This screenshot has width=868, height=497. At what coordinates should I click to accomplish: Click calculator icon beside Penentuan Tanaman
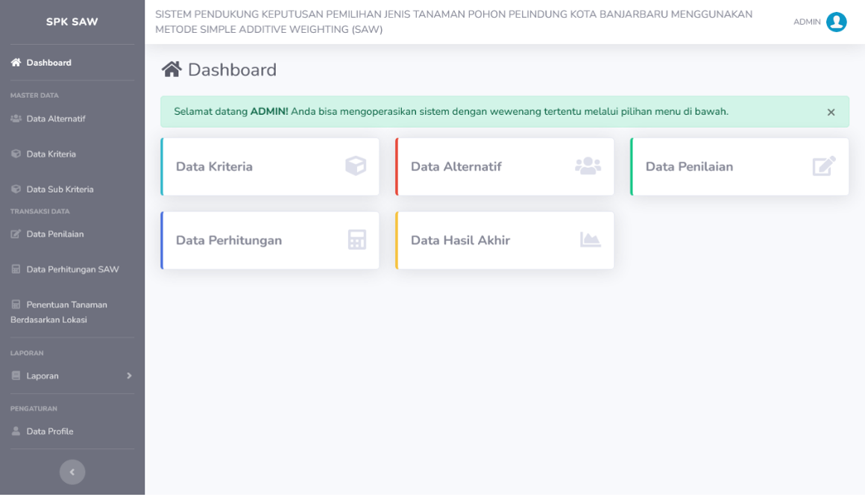pyautogui.click(x=16, y=304)
